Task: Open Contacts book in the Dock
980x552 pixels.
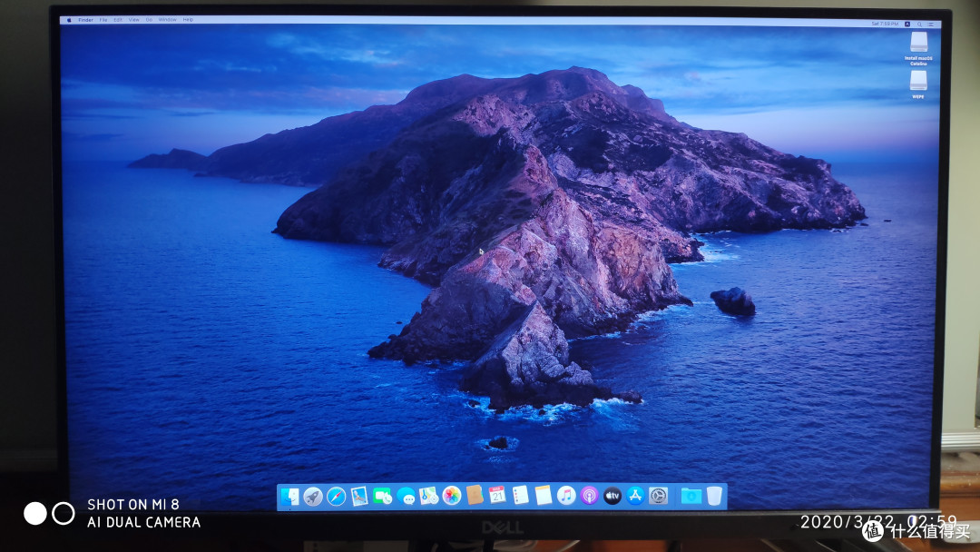Action: tap(475, 496)
